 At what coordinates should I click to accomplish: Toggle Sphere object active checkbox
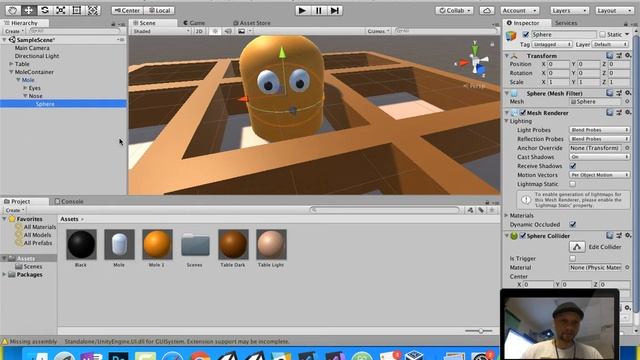click(525, 35)
